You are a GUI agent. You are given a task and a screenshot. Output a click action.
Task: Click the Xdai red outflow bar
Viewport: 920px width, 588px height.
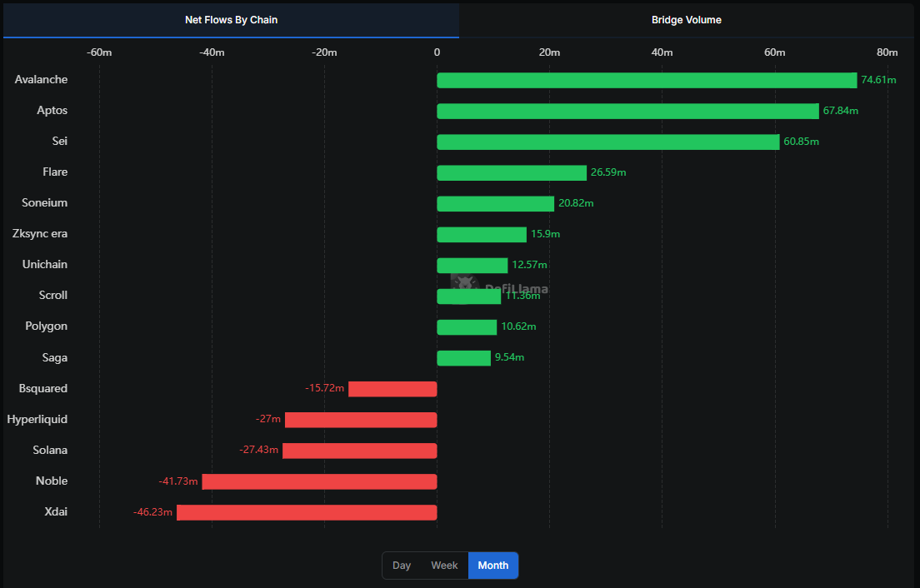[x=306, y=511]
